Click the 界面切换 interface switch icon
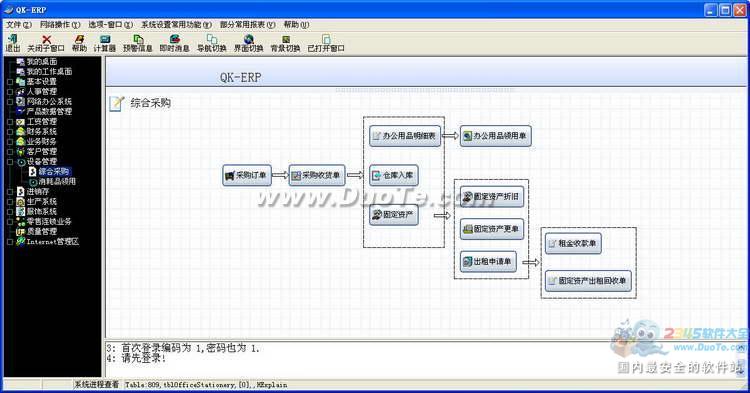This screenshot has width=750, height=393. coord(248,43)
